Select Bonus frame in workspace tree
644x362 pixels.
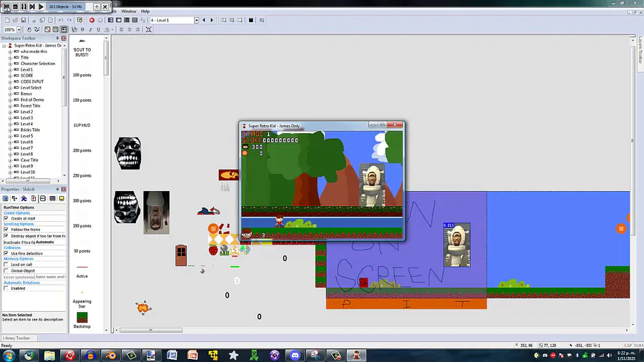26,94
